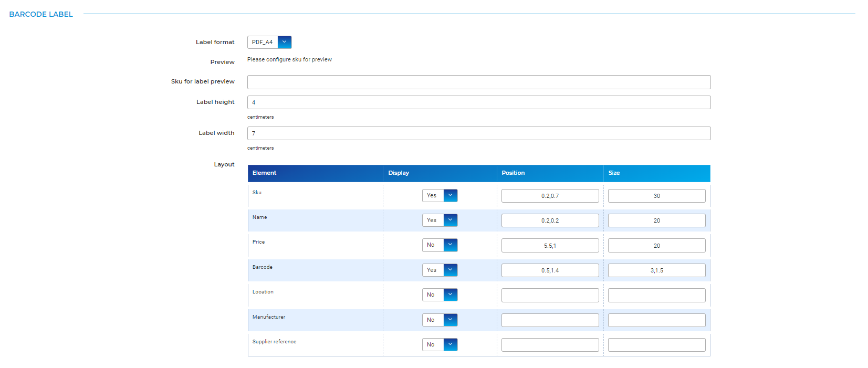868x368 pixels.
Task: Click the Price size field
Action: coord(656,246)
